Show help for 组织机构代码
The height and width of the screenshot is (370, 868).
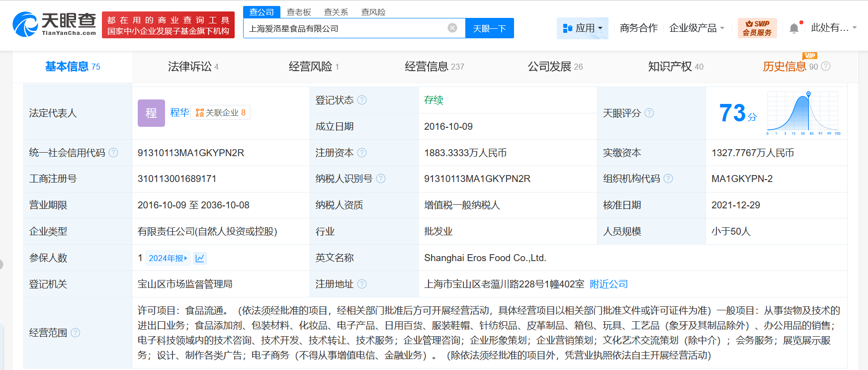click(668, 179)
